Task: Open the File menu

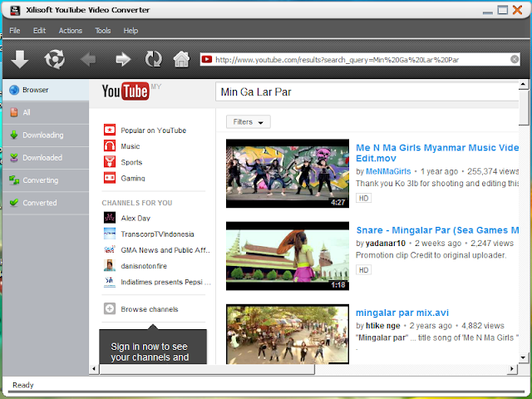Action: pyautogui.click(x=15, y=31)
